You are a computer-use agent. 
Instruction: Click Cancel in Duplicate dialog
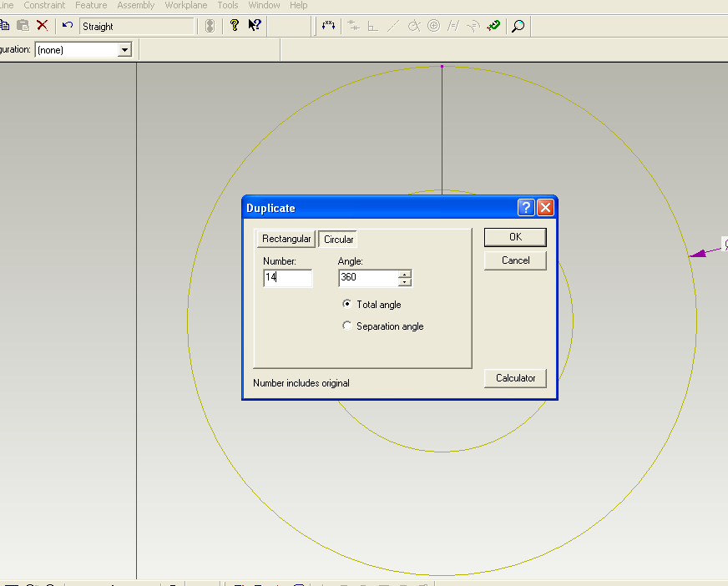tap(515, 260)
